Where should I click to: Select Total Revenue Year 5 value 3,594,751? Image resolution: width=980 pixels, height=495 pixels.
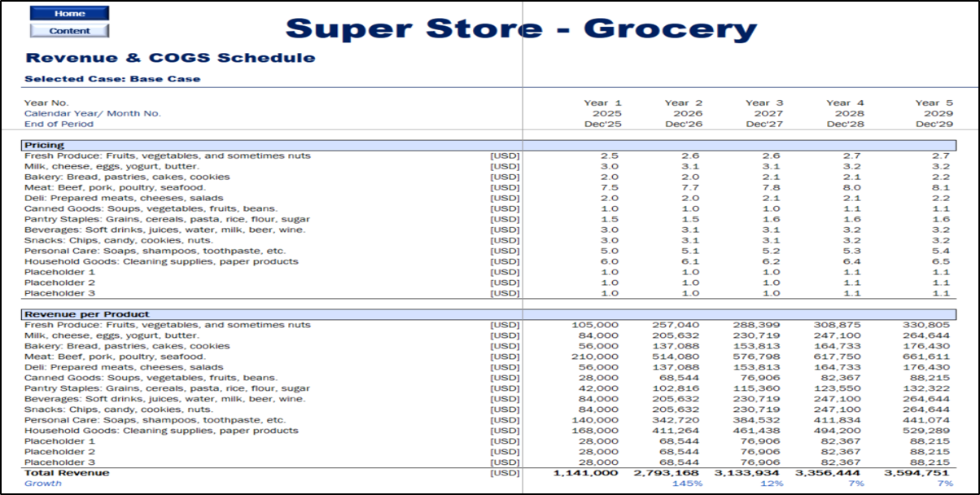pyautogui.click(x=917, y=473)
